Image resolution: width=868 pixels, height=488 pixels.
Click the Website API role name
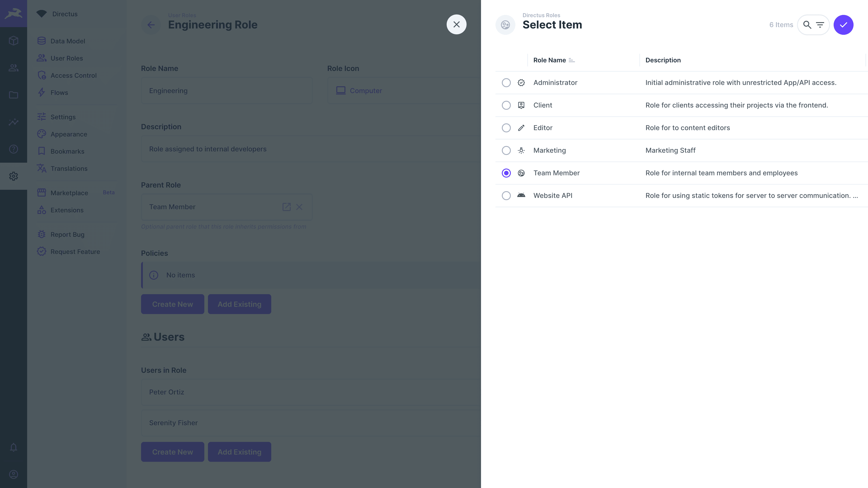click(x=553, y=195)
